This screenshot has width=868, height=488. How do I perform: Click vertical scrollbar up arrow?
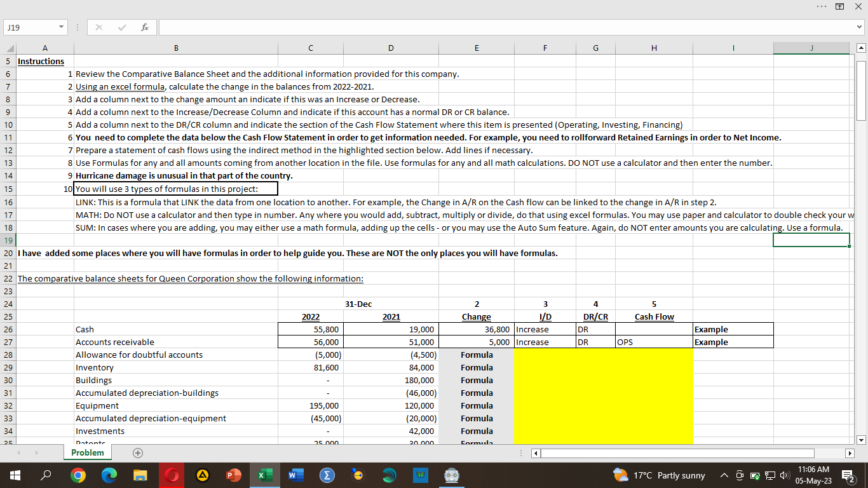[x=862, y=48]
